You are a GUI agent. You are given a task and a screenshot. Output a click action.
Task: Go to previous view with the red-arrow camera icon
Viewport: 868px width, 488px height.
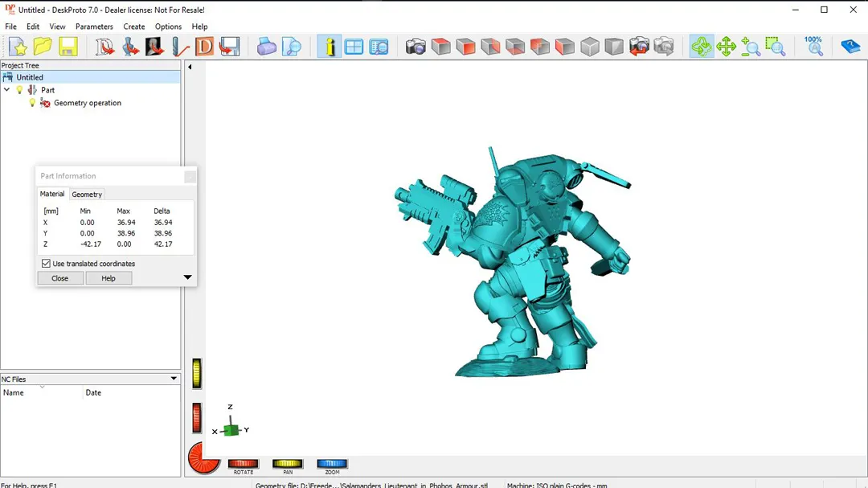[x=639, y=47]
